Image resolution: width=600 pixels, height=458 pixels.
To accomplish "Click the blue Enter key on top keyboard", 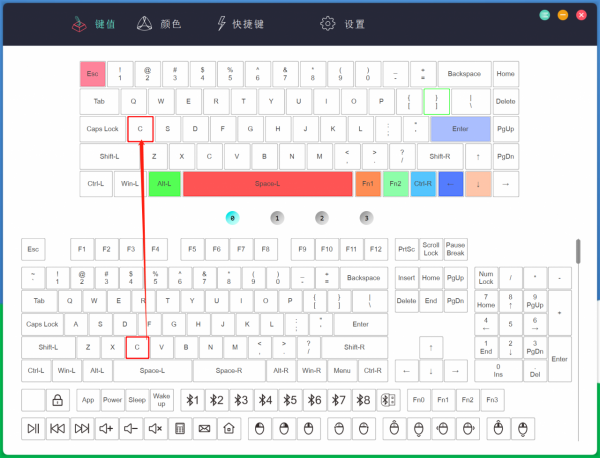I will pyautogui.click(x=460, y=129).
